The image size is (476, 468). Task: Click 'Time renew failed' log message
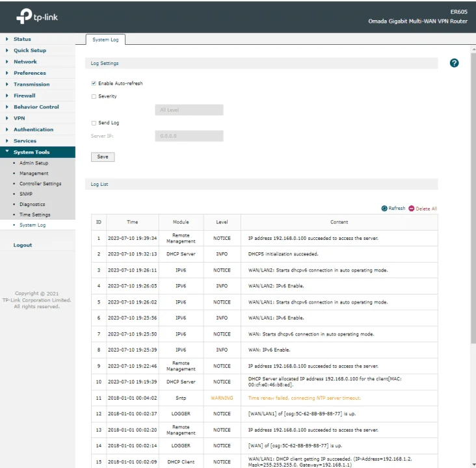304,398
